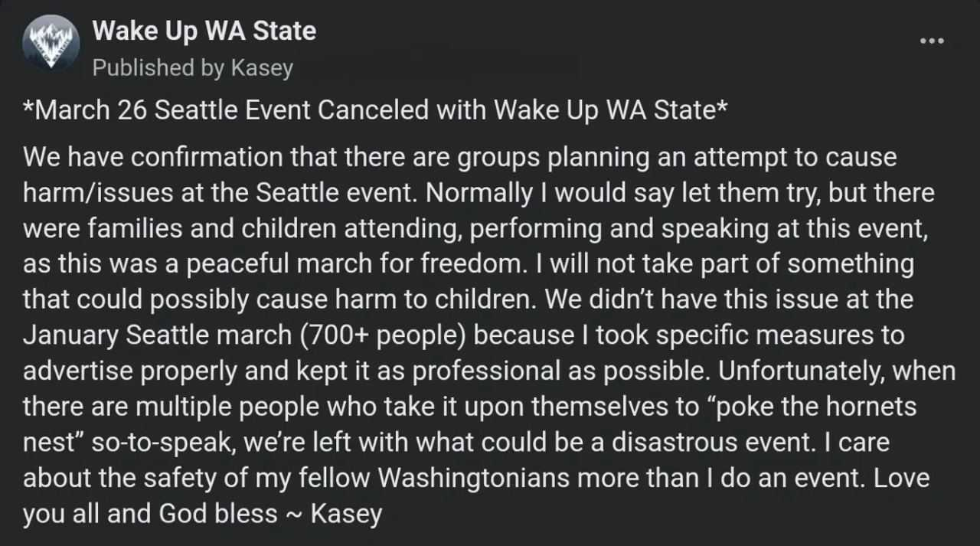
Task: Click the line starting 'We have confirmation'
Action: 460,158
